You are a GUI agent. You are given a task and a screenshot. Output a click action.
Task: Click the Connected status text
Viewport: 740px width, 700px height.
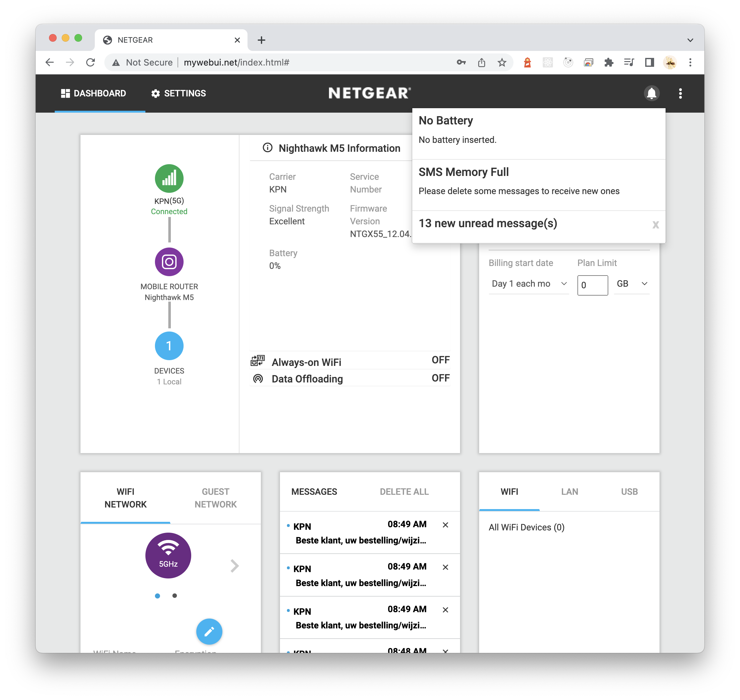click(169, 211)
